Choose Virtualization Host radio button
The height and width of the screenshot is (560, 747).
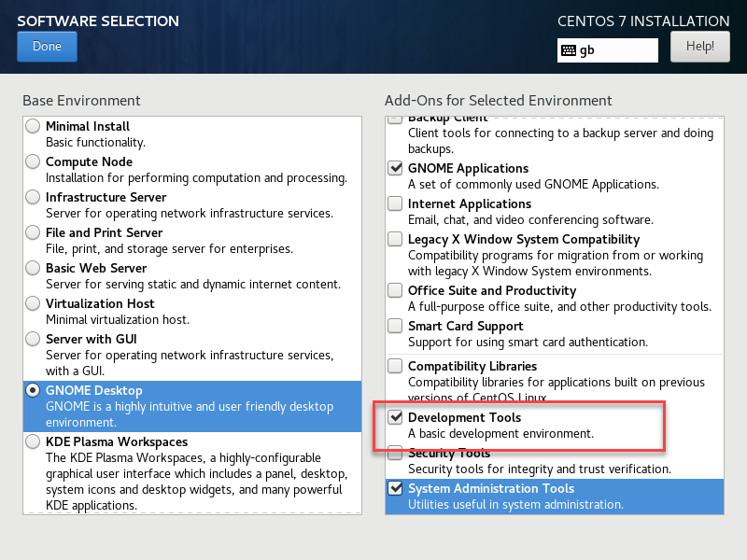(x=34, y=303)
